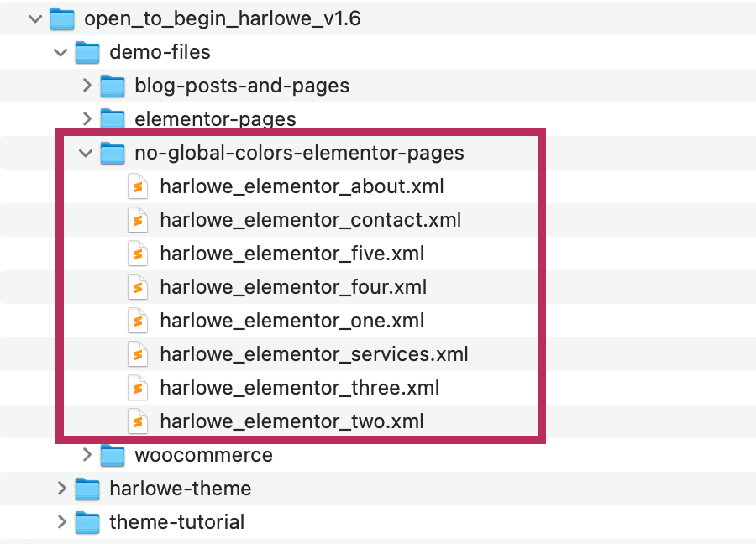The width and height of the screenshot is (756, 544).
Task: Expand the blog-posts-and-pages folder
Action: (x=87, y=85)
